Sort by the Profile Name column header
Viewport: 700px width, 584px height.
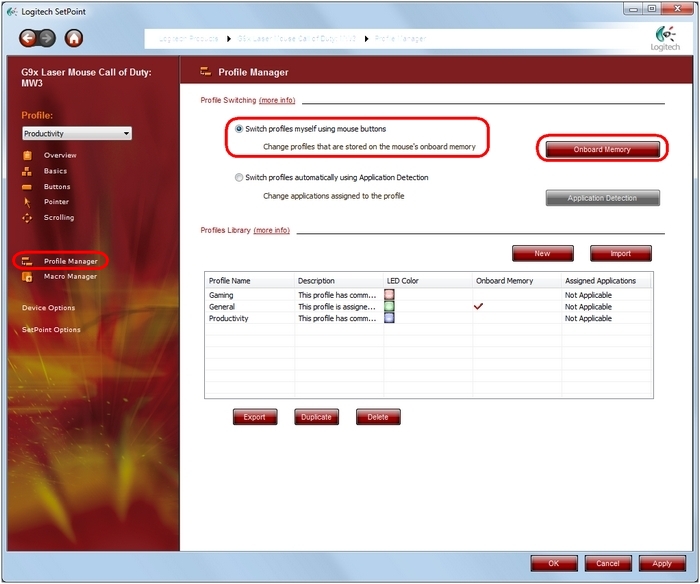point(250,281)
